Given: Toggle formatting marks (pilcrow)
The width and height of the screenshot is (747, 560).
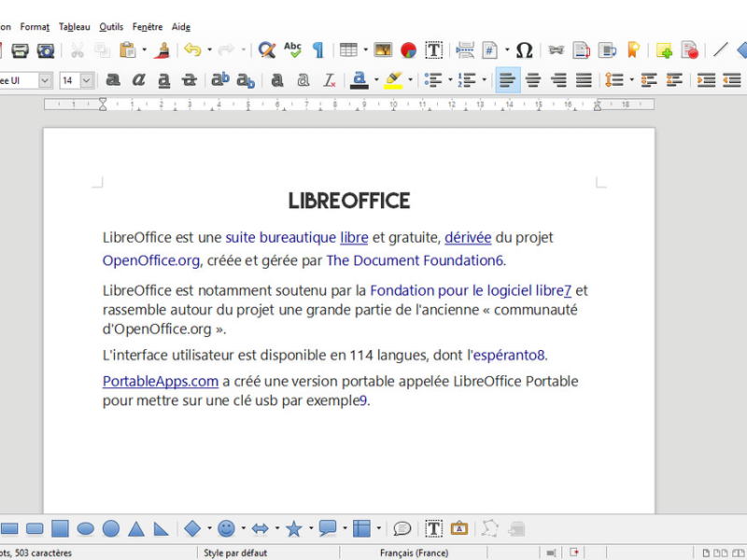Looking at the screenshot, I should 317,50.
